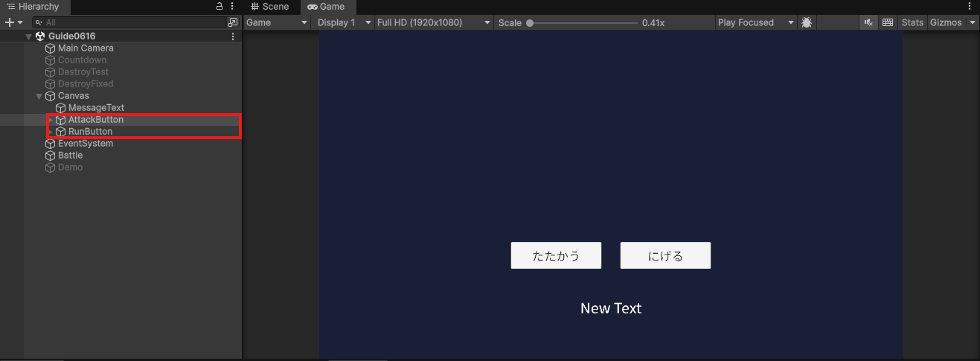Click the New Text label in Game view

click(611, 308)
